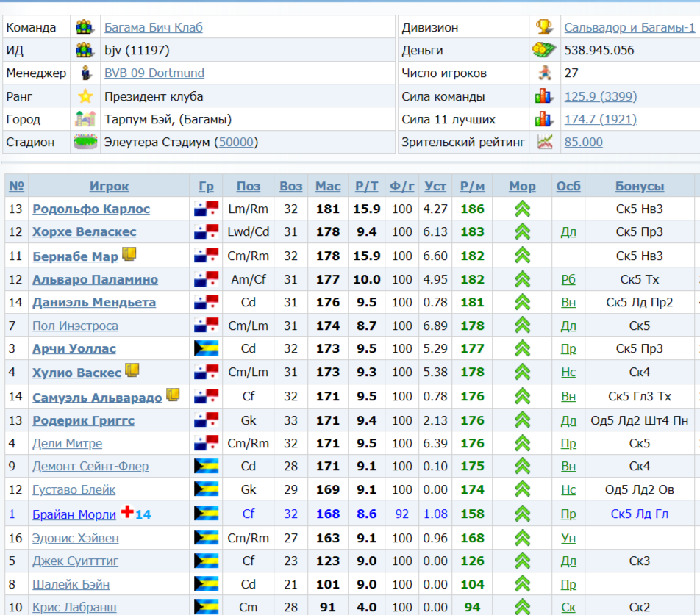
Task: Click the money icon beside Деньги
Action: (x=544, y=51)
